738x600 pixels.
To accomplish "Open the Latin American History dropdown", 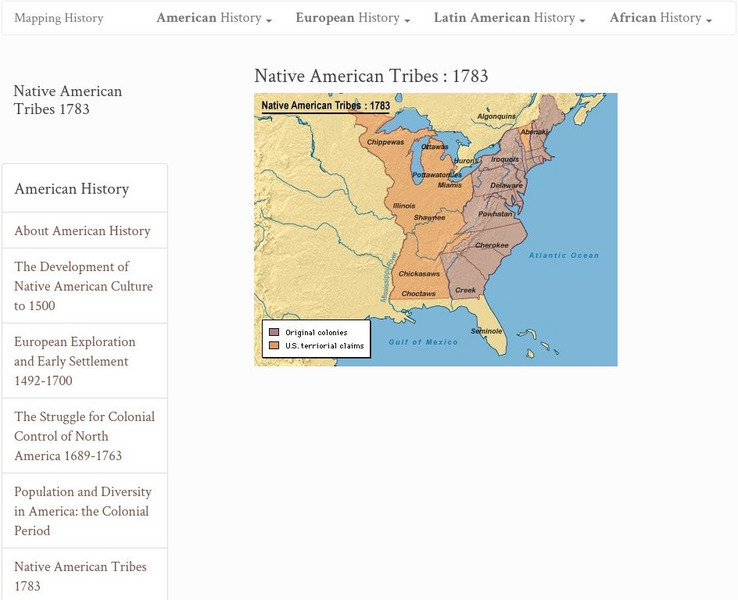I will click(510, 18).
